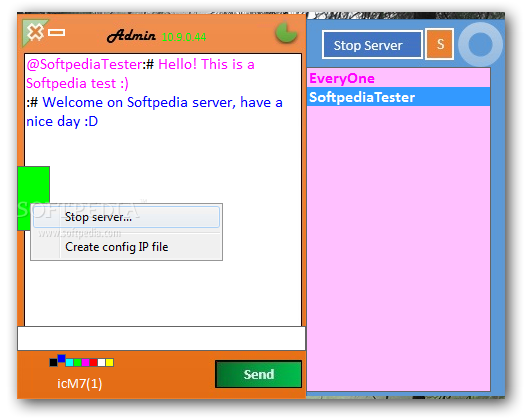Screen dimensions: 525x419
Task: Select SoftpediaTester in the user list
Action: point(398,97)
